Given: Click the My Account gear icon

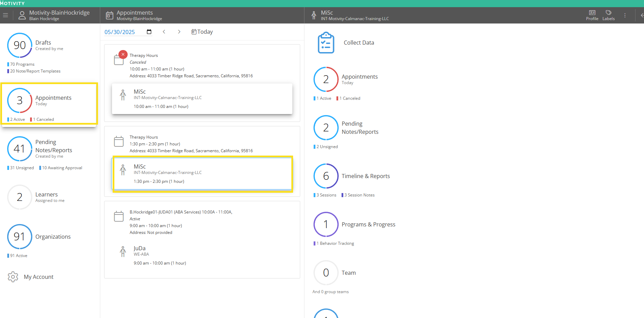Looking at the screenshot, I should 13,277.
